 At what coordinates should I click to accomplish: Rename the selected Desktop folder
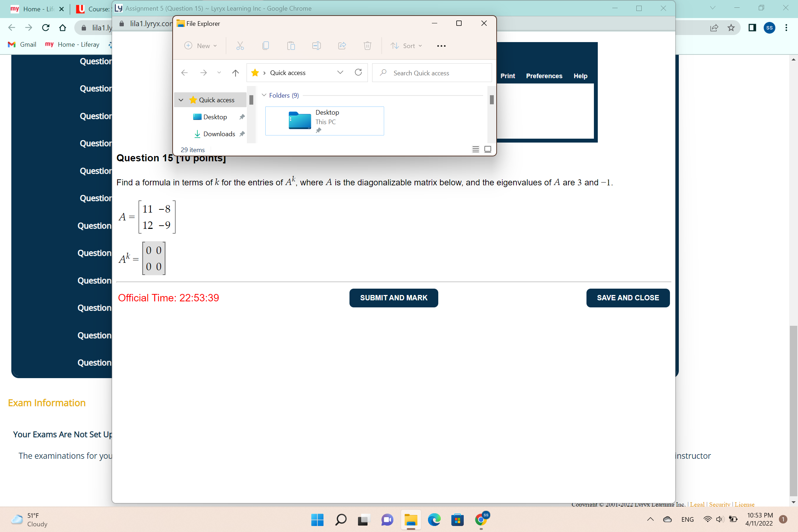click(x=317, y=46)
